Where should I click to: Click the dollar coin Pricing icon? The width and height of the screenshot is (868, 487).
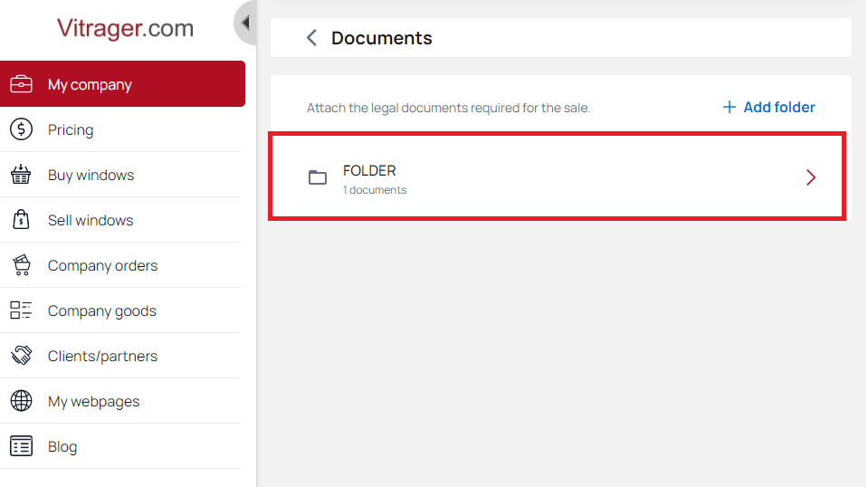pos(21,129)
